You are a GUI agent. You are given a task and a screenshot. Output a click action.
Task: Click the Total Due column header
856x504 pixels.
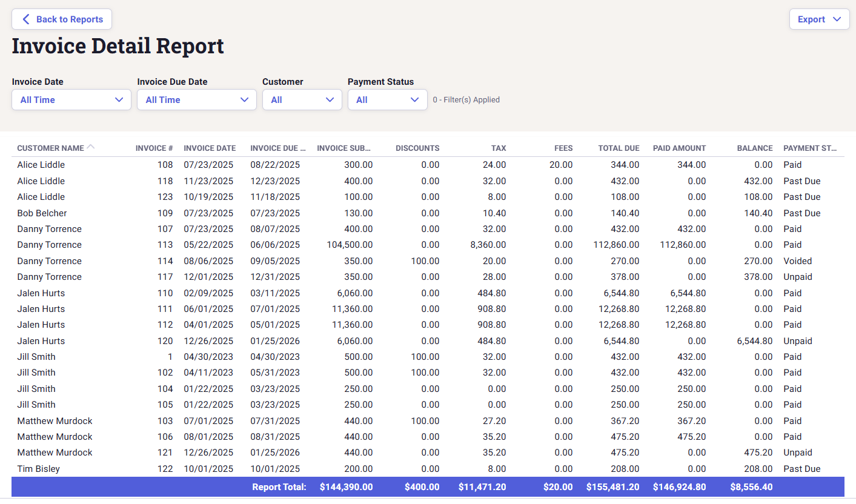(x=619, y=148)
